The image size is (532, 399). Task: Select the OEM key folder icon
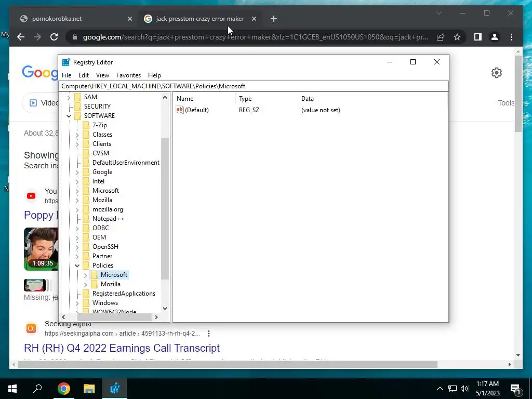point(86,237)
